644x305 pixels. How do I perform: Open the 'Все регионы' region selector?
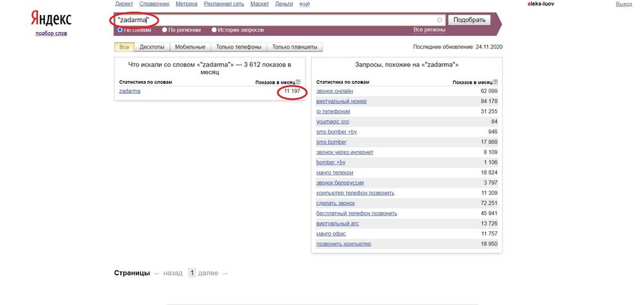point(429,30)
